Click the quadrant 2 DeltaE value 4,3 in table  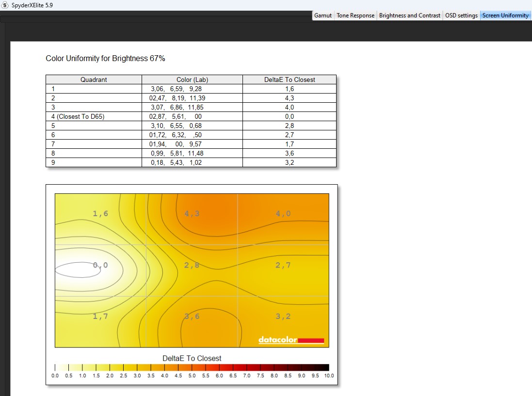(x=290, y=98)
